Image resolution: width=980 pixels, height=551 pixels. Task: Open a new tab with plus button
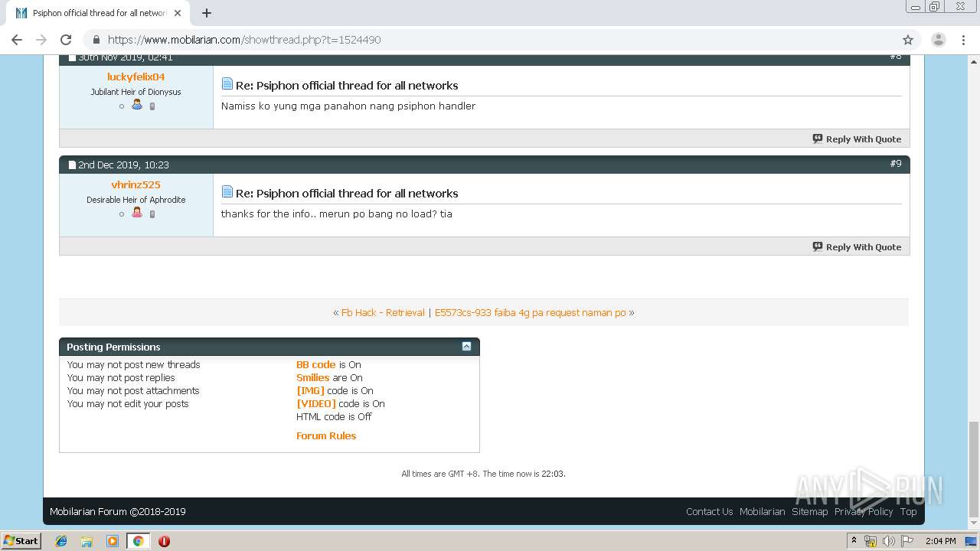(207, 13)
